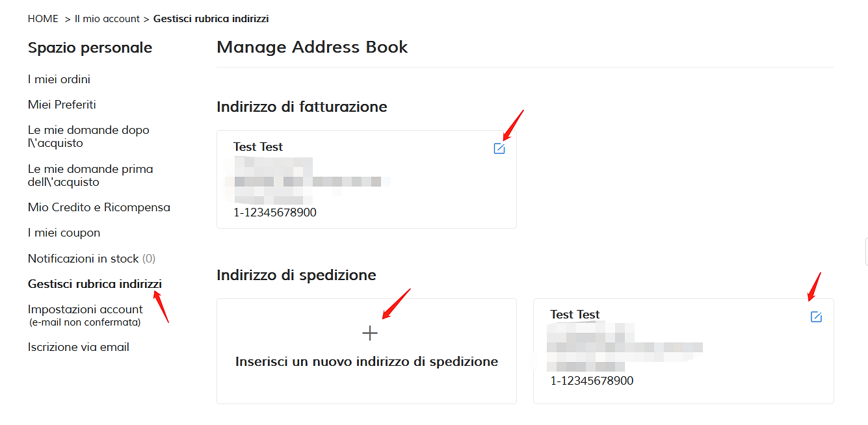The width and height of the screenshot is (868, 425).
Task: Open 'Notificazioni in stock (0)'
Action: (92, 259)
